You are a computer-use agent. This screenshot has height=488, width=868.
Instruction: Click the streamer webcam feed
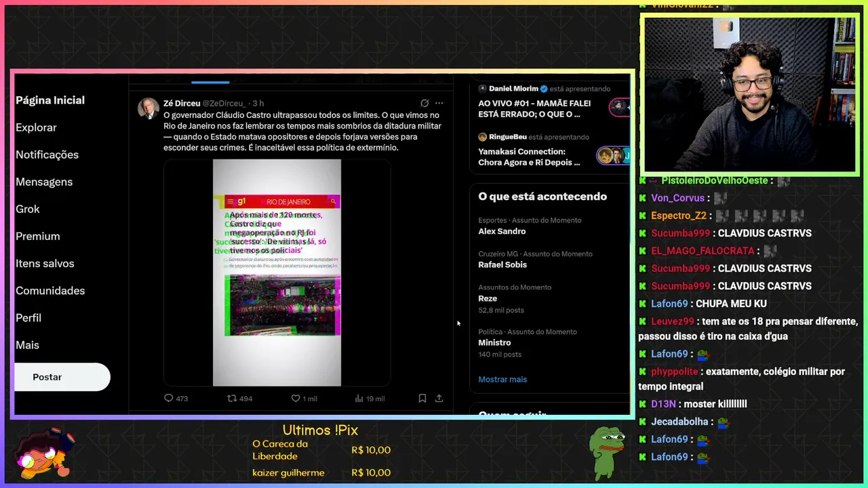point(750,95)
